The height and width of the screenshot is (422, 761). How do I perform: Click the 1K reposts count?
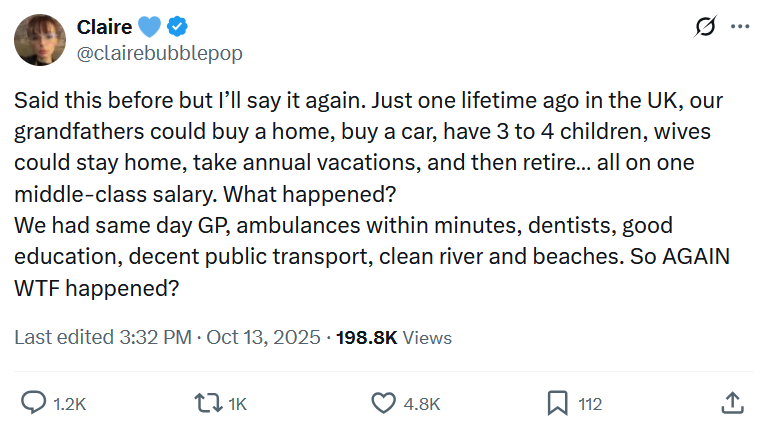coord(237,404)
